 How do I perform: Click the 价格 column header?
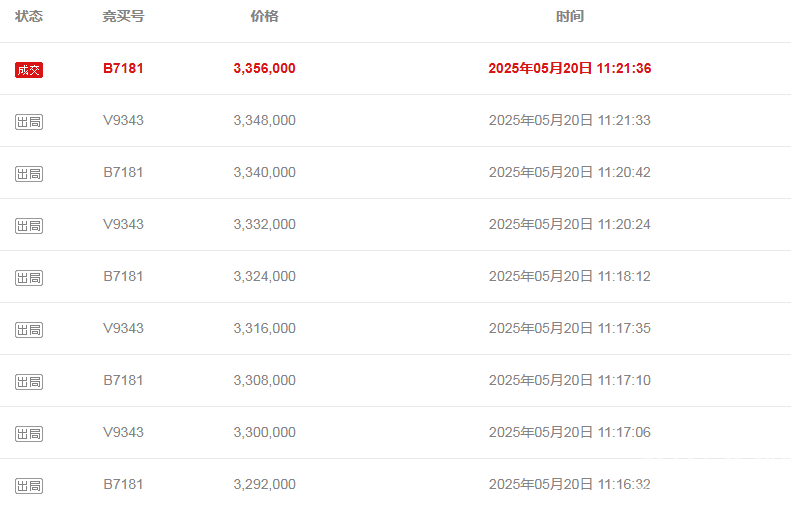pyautogui.click(x=265, y=17)
